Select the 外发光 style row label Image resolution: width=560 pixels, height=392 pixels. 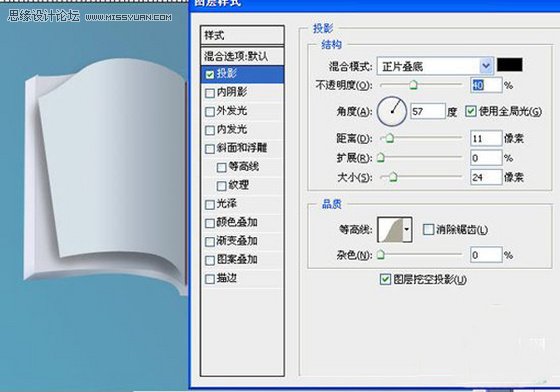click(x=232, y=111)
